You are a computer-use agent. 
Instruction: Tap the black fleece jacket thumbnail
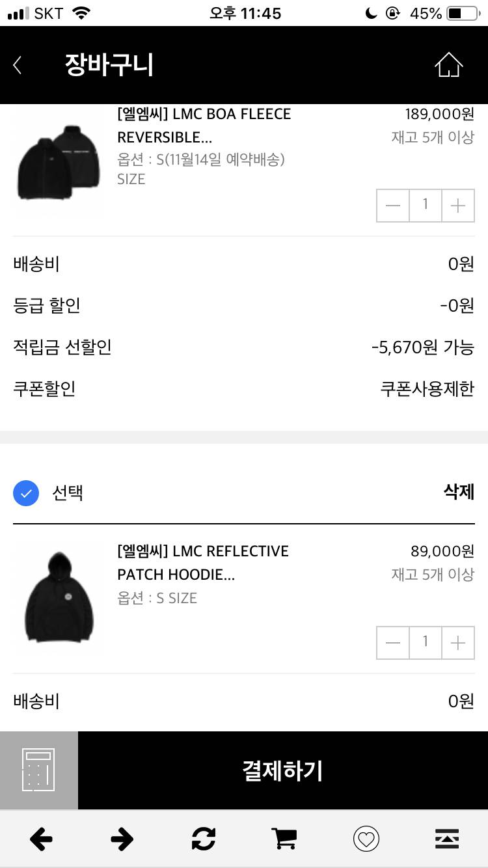point(57,162)
